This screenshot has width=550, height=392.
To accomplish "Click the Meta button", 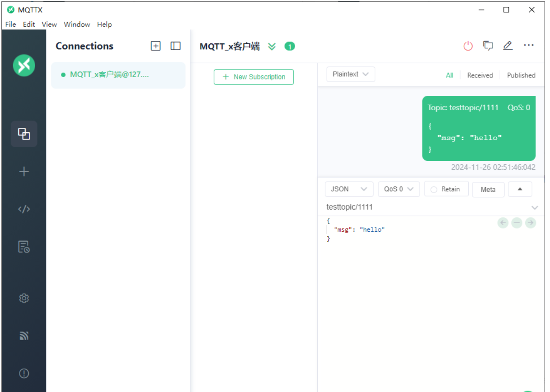I will [x=488, y=190].
